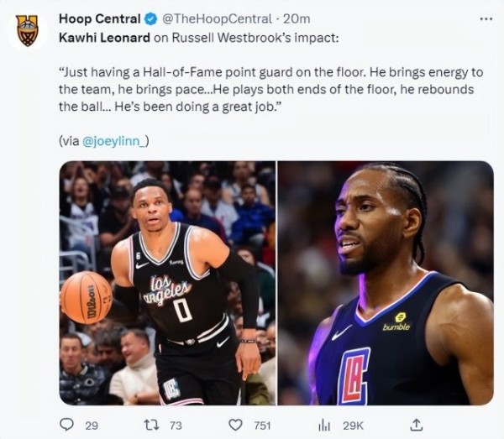Open the three-dot more options menu
The height and width of the screenshot is (439, 504).
(486, 19)
